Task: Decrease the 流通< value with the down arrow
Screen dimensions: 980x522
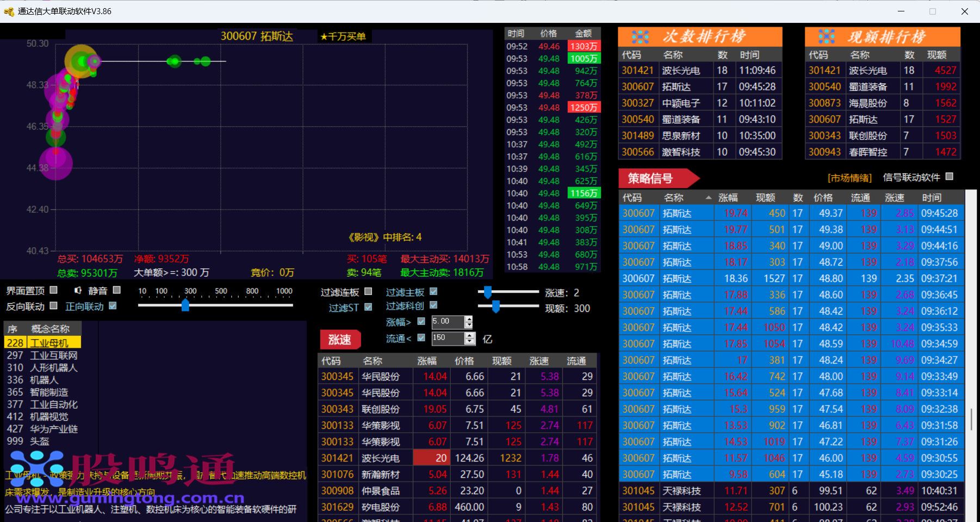Action: click(470, 341)
